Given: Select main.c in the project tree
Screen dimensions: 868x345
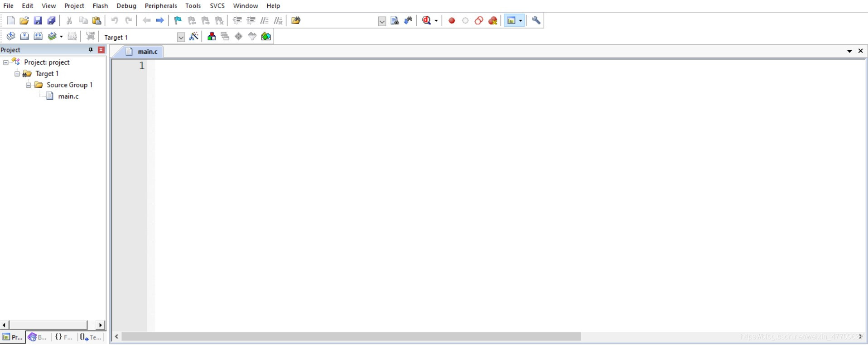Looking at the screenshot, I should [68, 96].
